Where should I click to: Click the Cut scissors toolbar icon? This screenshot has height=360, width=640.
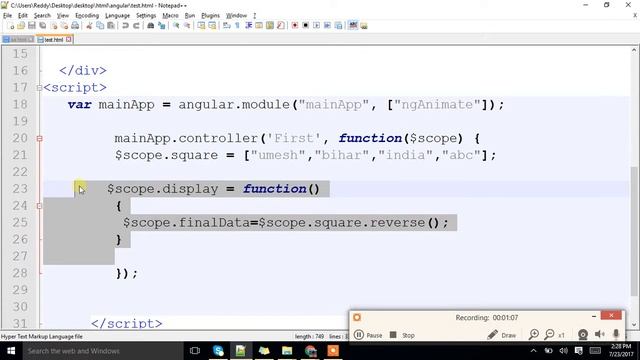(x=89, y=26)
